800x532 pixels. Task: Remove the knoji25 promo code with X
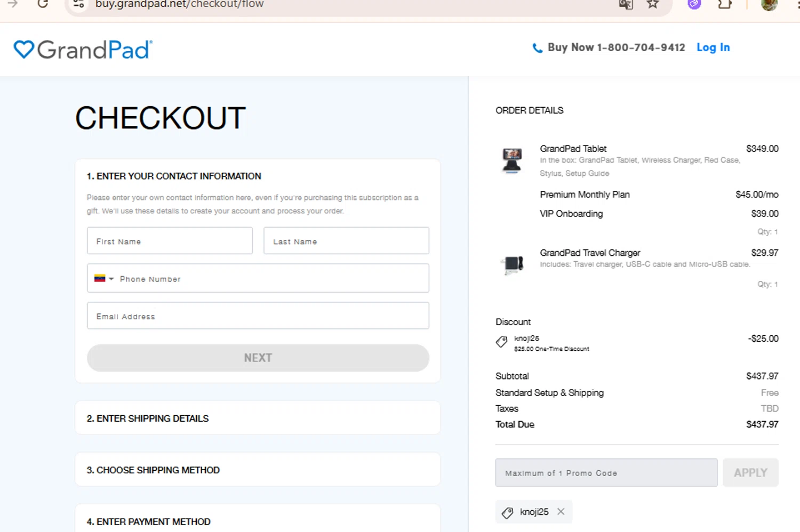pyautogui.click(x=561, y=512)
